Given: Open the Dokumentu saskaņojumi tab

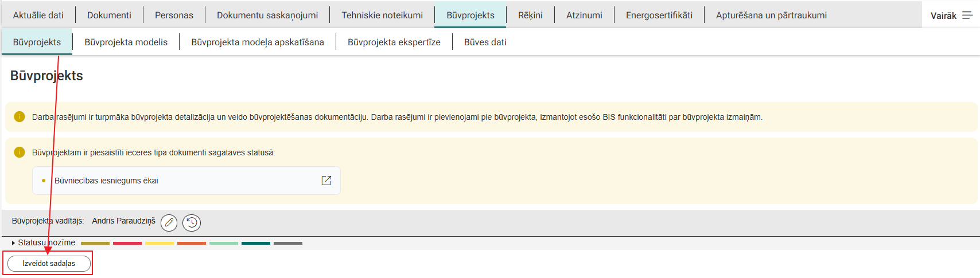Looking at the screenshot, I should click(x=267, y=15).
